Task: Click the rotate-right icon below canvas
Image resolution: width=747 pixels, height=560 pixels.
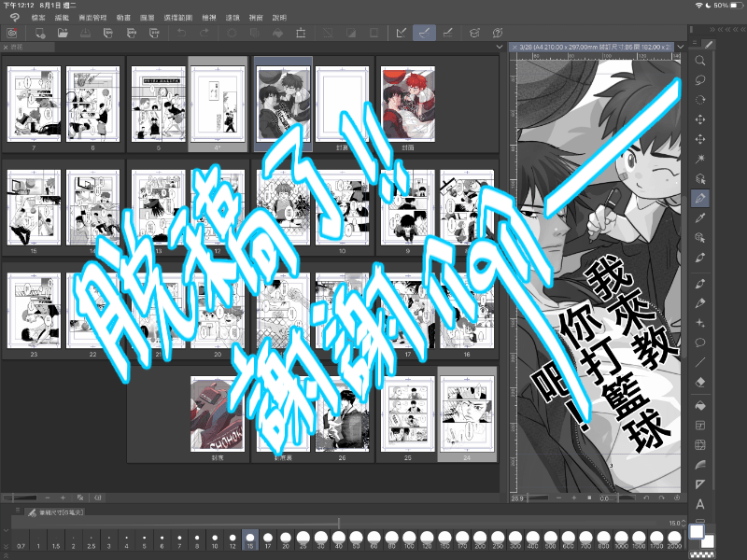Action: pos(662,497)
